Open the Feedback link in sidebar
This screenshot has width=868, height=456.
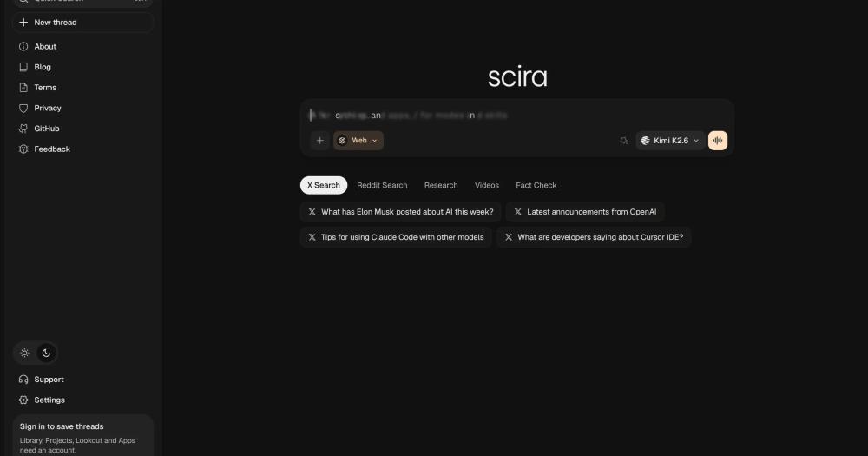82,149
